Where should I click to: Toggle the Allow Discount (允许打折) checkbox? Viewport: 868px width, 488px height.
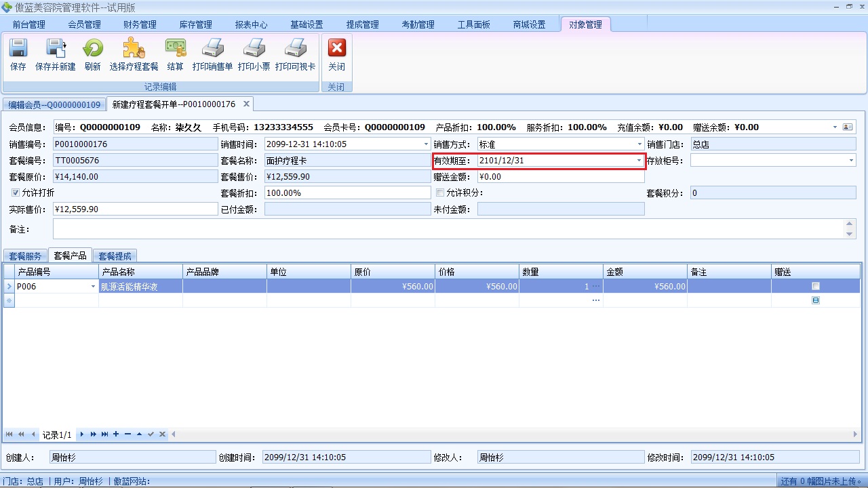pos(16,192)
